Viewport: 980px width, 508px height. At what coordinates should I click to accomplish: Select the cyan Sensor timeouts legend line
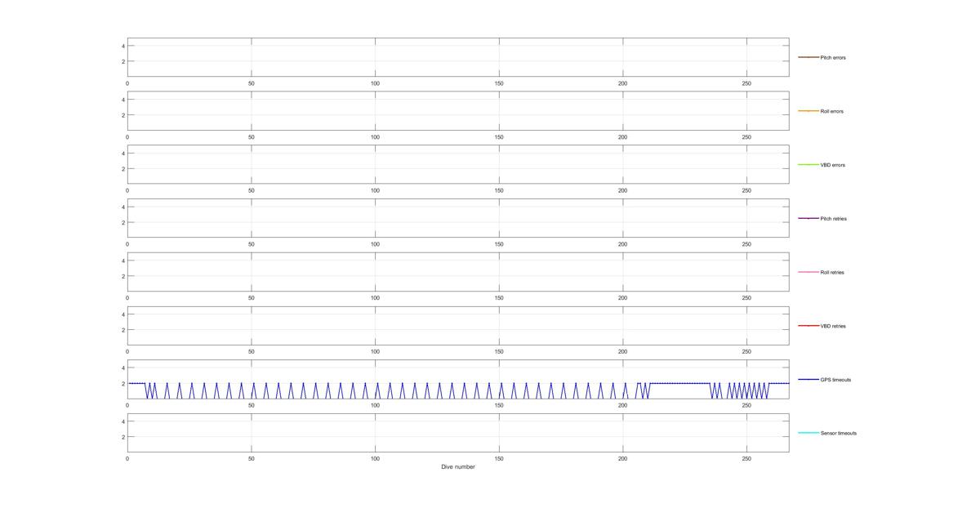click(808, 433)
